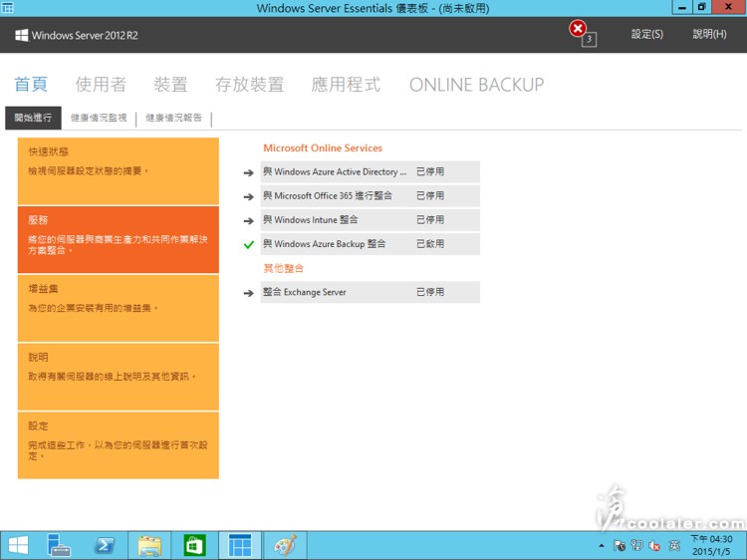747x560 pixels.
Task: Select the 健康情況監視 sub-tab
Action: pyautogui.click(x=99, y=118)
